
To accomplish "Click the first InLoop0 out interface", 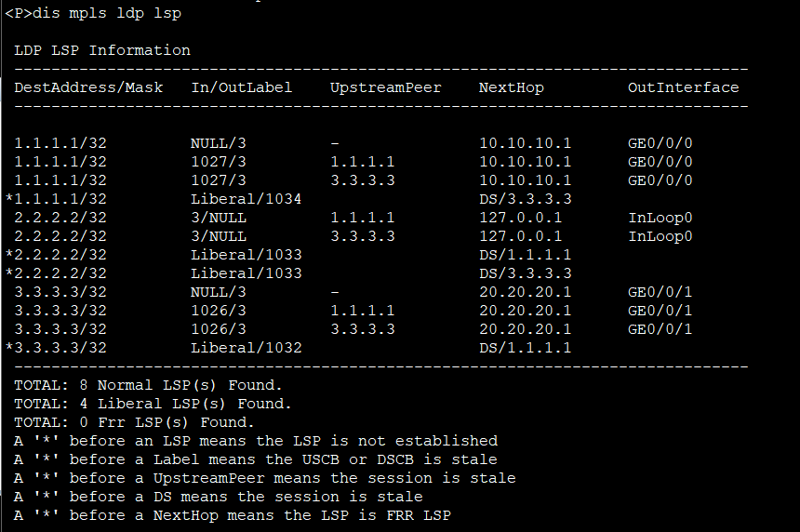I will point(660,218).
